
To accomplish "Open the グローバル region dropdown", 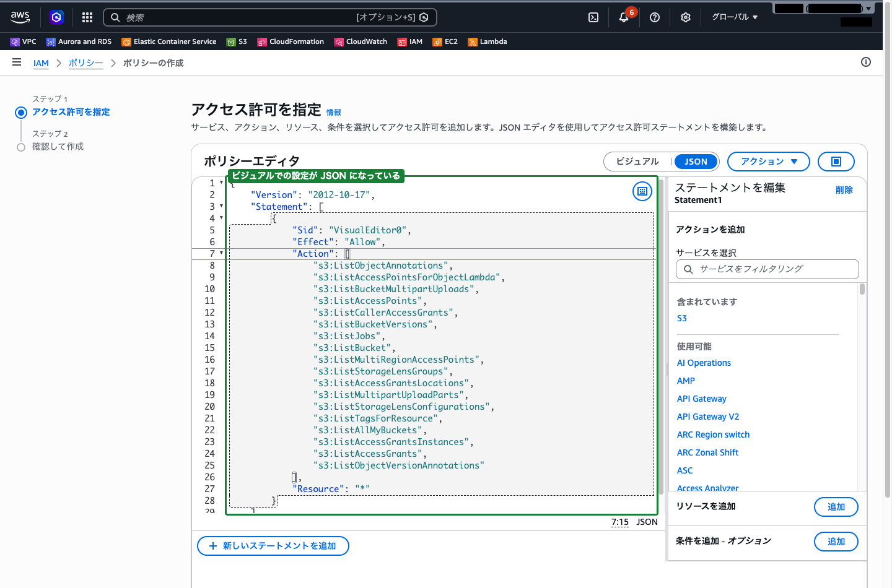I will (x=735, y=17).
